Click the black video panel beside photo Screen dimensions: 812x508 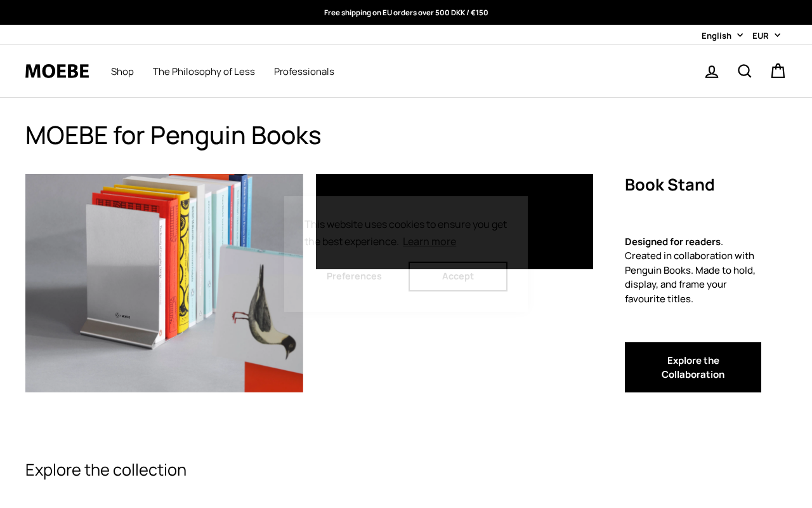(x=454, y=222)
